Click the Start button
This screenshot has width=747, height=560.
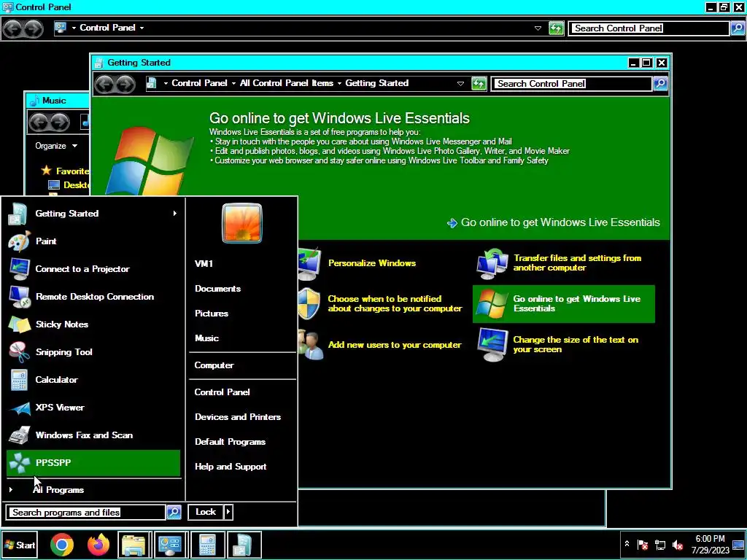(20, 545)
